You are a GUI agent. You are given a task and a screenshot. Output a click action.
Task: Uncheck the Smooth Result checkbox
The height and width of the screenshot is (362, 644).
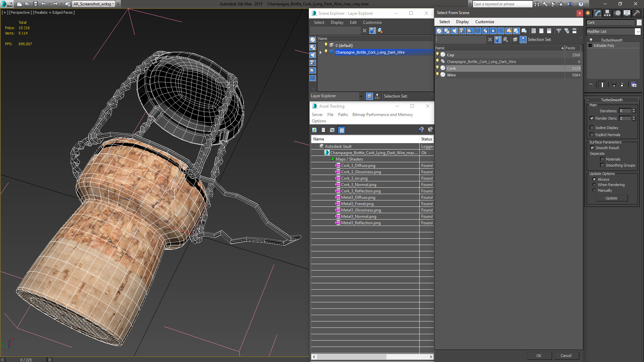592,148
